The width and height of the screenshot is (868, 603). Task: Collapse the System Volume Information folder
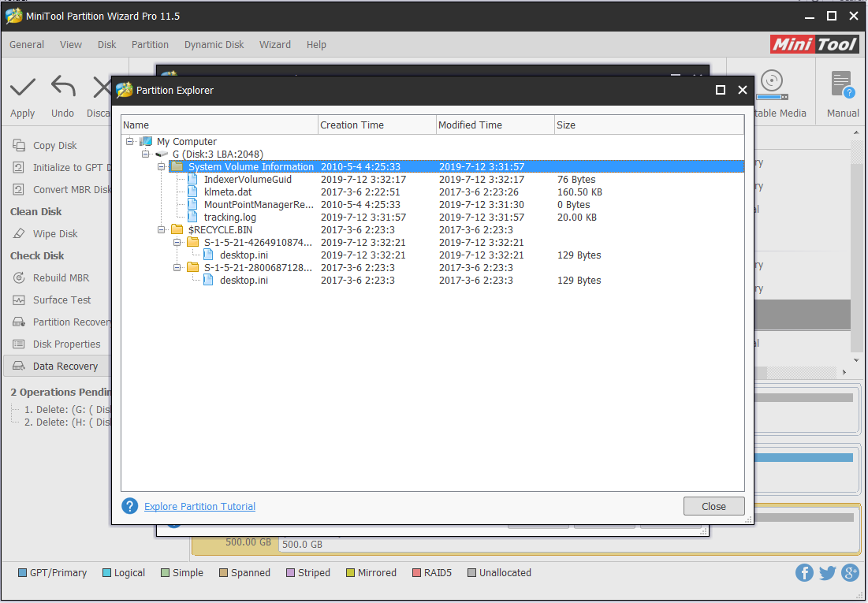[161, 166]
